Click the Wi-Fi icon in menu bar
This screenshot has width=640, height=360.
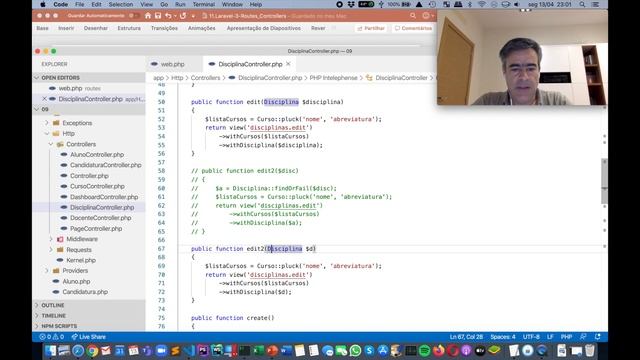point(482,4)
